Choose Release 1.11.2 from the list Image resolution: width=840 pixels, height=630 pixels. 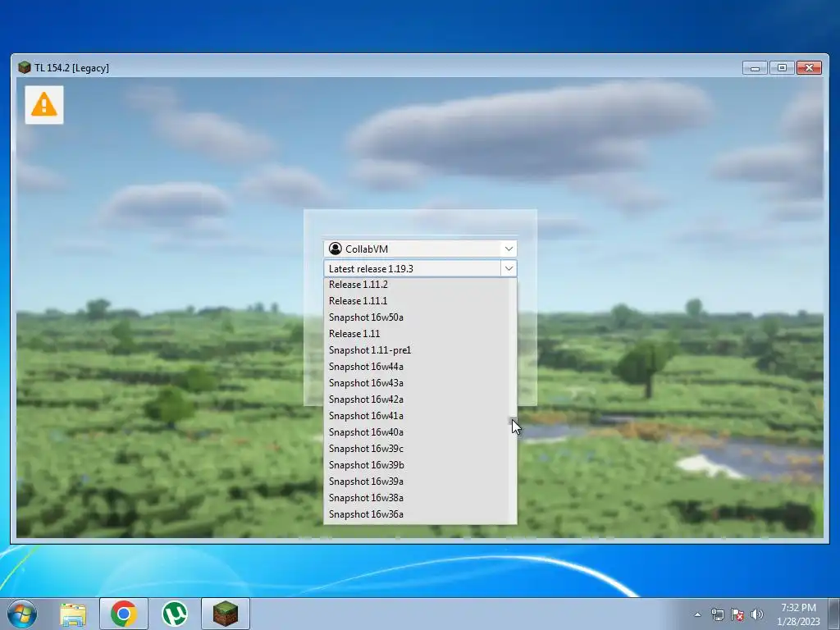coord(416,285)
